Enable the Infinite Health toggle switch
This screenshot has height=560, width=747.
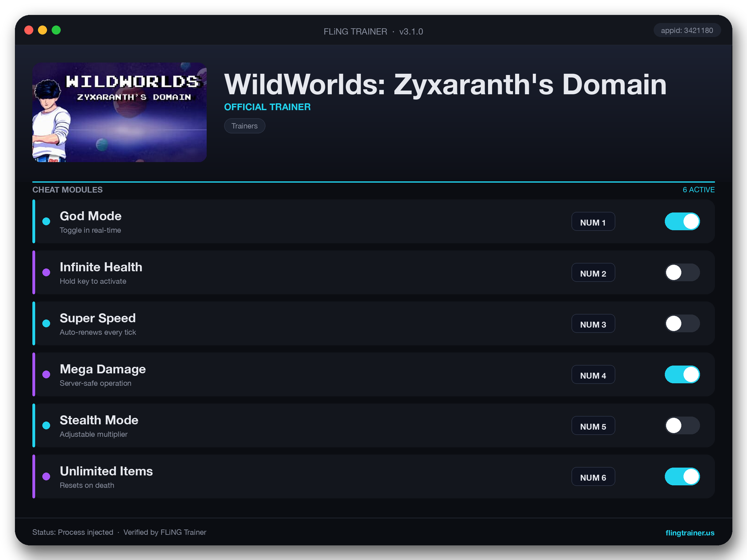(x=682, y=273)
